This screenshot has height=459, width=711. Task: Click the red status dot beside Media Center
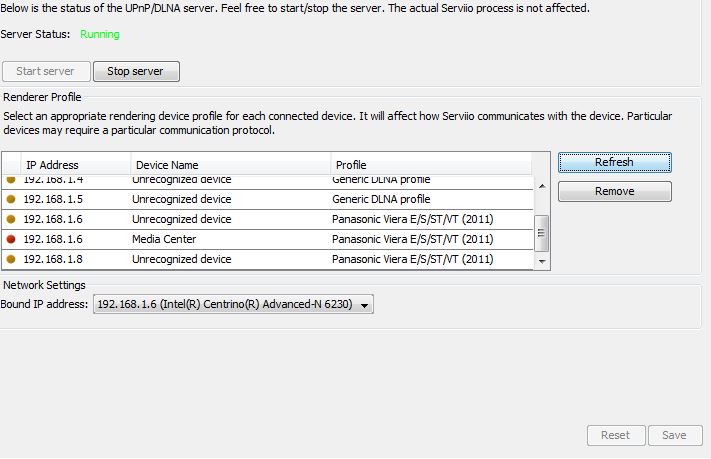pos(11,239)
